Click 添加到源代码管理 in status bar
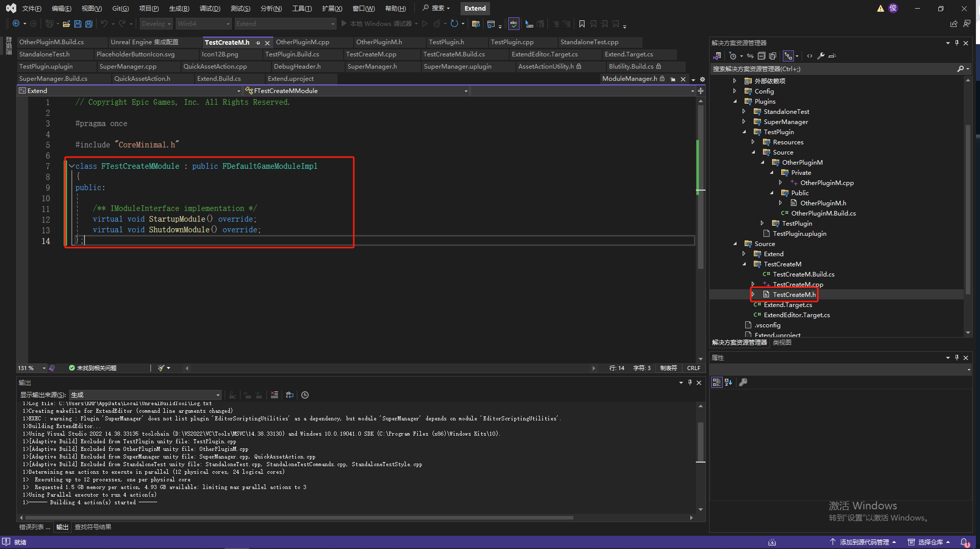 864,542
